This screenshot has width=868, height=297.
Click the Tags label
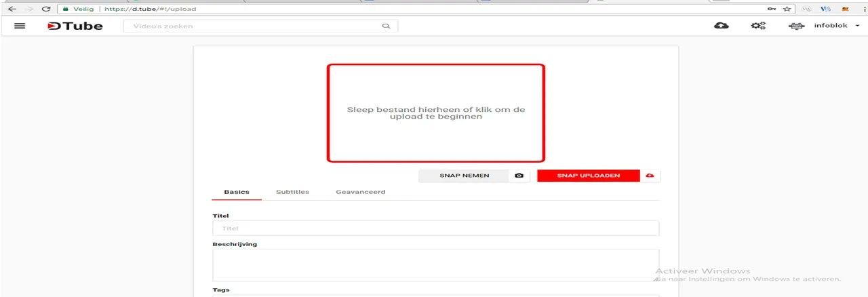point(221,290)
